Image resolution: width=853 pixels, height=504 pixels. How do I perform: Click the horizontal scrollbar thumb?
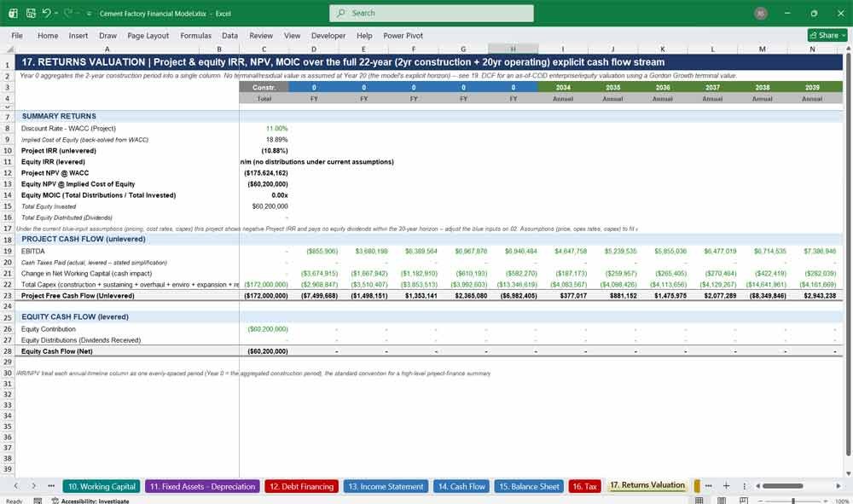783,486
